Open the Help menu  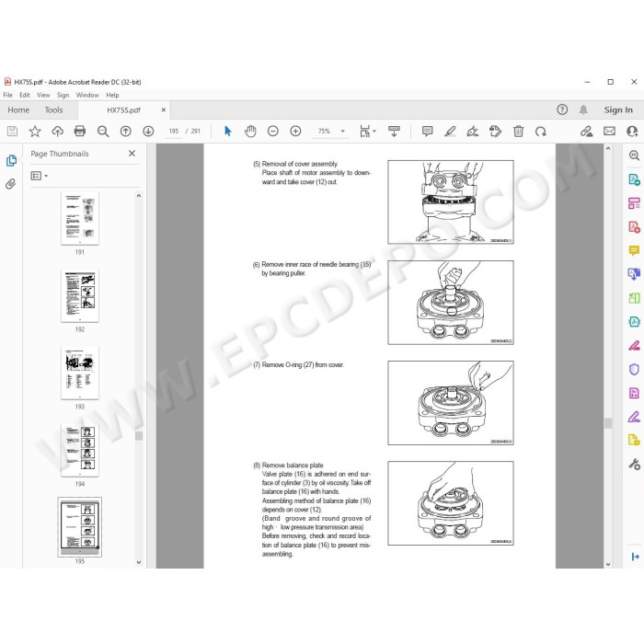112,95
